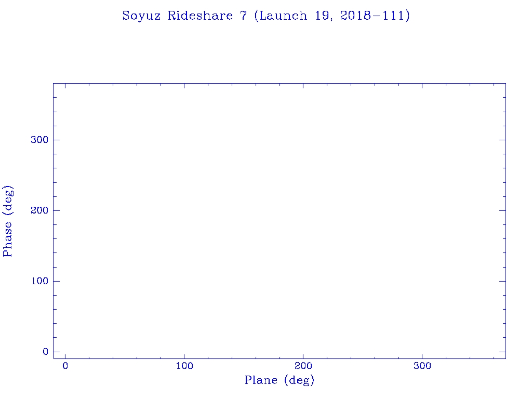This screenshot has height=399, width=532.
Task: Click the y-axis tick label 300
Action: (x=38, y=140)
